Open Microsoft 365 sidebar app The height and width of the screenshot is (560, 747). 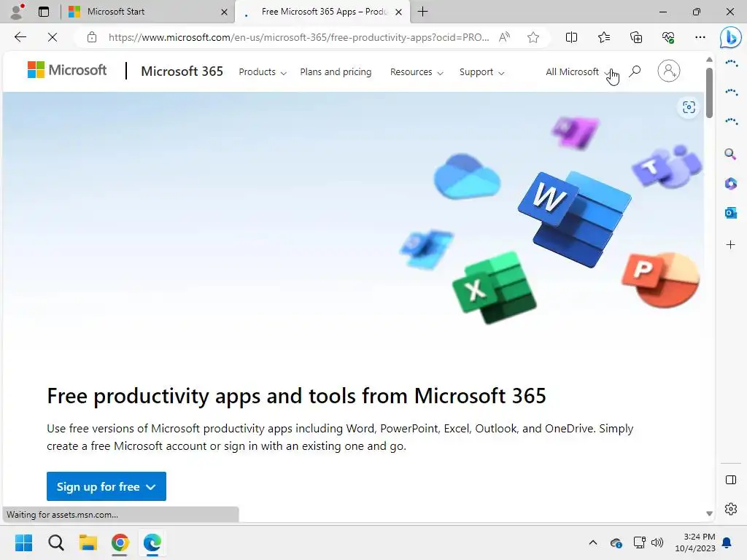(x=731, y=183)
